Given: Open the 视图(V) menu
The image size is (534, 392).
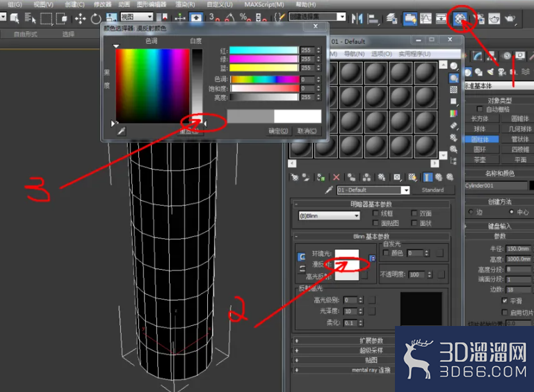Looking at the screenshot, I should (44, 4).
